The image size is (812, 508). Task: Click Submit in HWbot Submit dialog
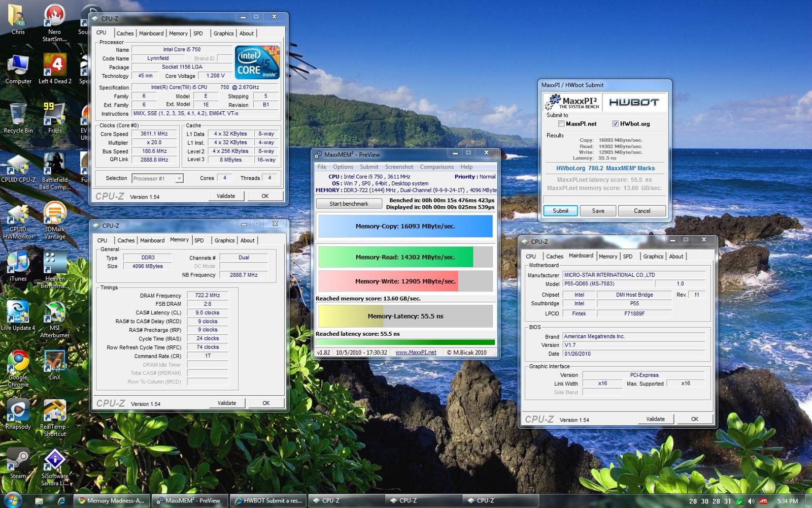pos(561,211)
